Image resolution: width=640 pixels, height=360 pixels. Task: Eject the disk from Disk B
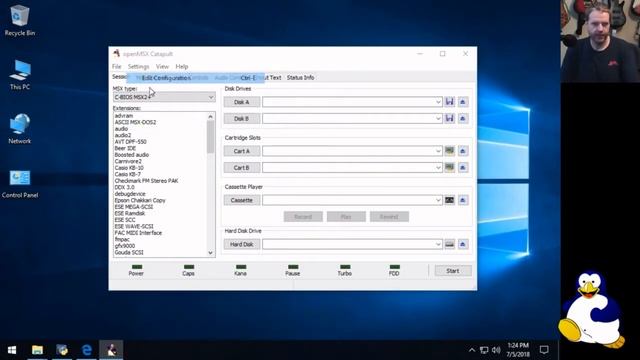coord(463,118)
